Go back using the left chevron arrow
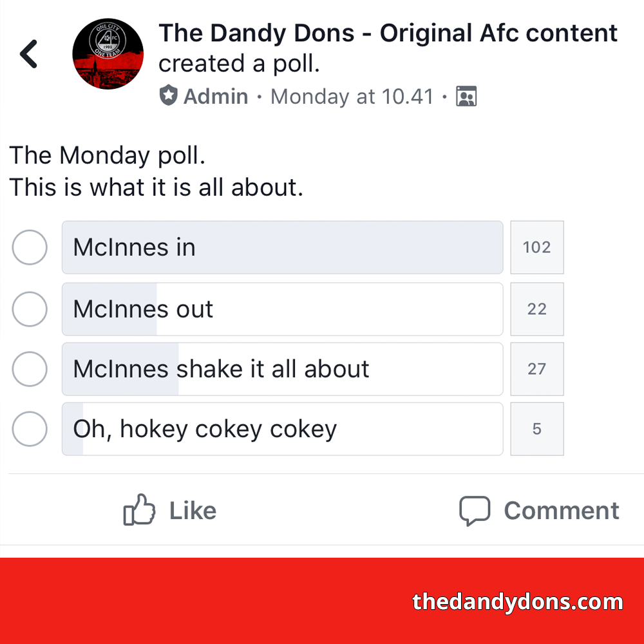Image resolution: width=644 pixels, height=644 pixels. (29, 54)
